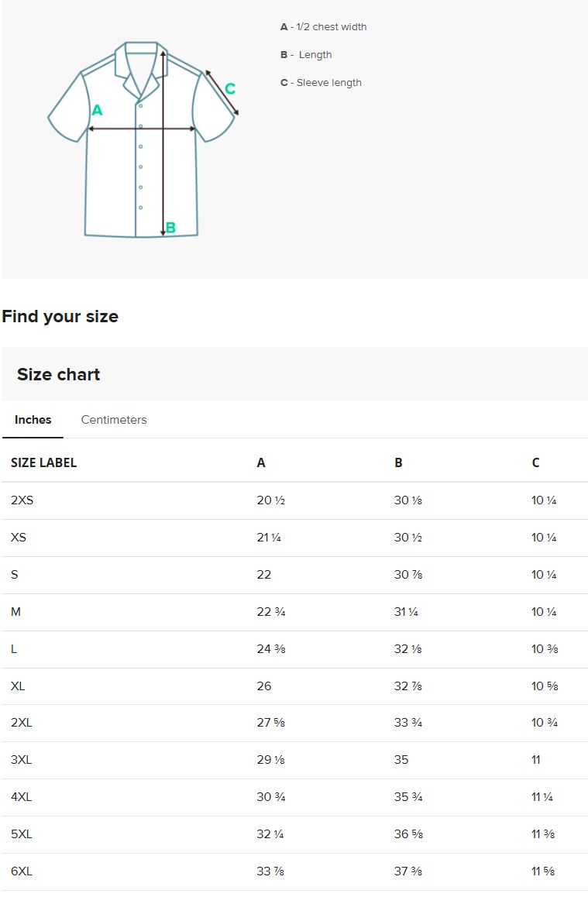Switch to the Centimeters tab
The image size is (588, 904).
[x=114, y=420]
